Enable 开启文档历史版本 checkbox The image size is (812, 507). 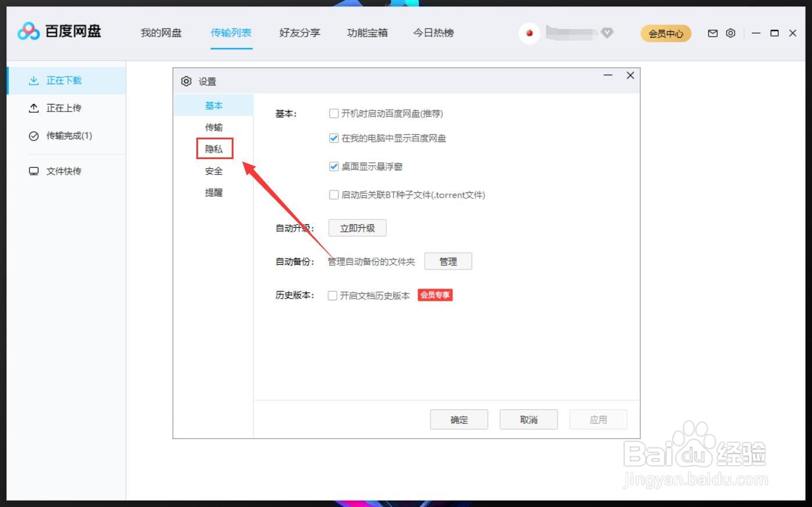tap(333, 296)
